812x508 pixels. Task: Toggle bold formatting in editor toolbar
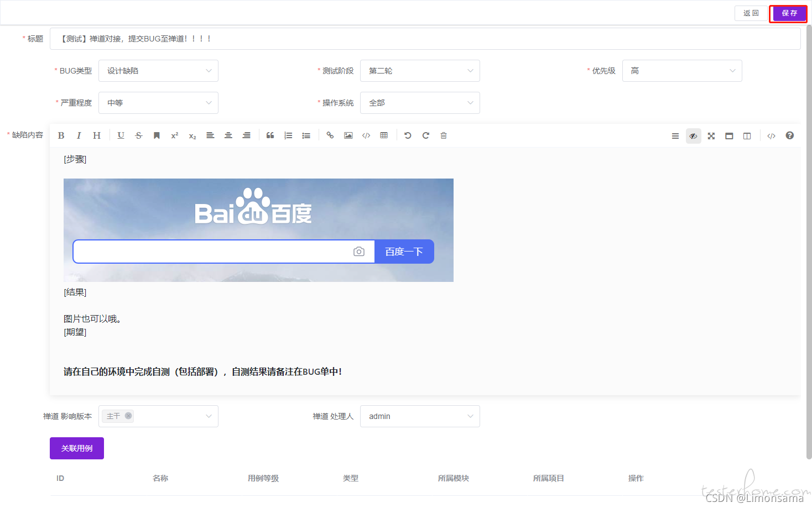(x=61, y=135)
